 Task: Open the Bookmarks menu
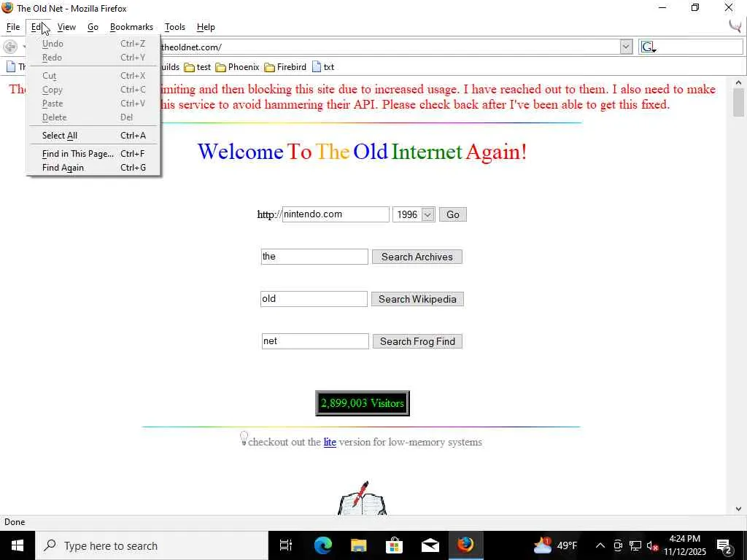click(131, 27)
